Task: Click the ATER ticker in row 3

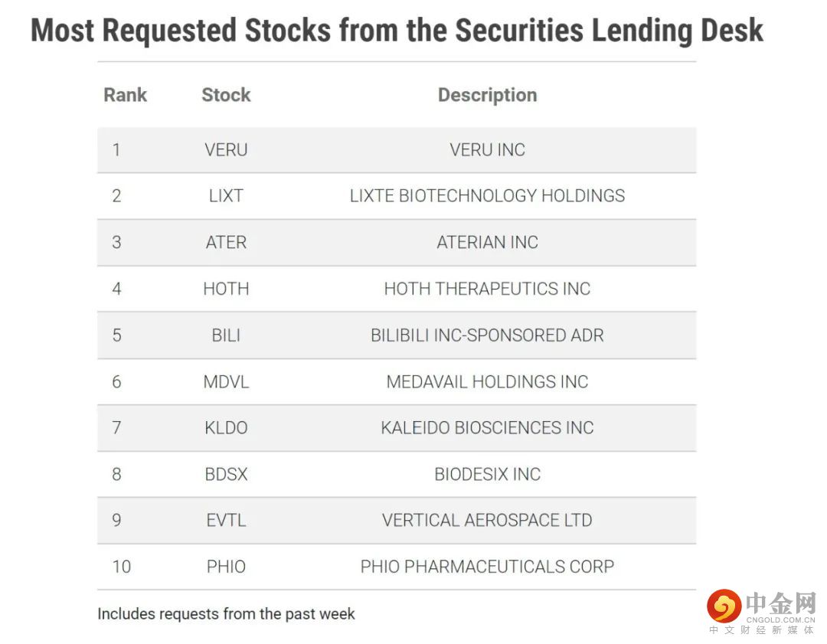Action: pyautogui.click(x=226, y=243)
